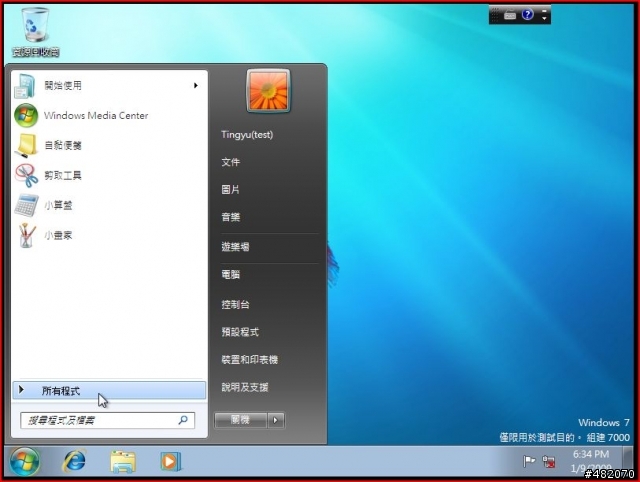Click the Snipping Tool scissors icon
The width and height of the screenshot is (640, 482).
(26, 175)
